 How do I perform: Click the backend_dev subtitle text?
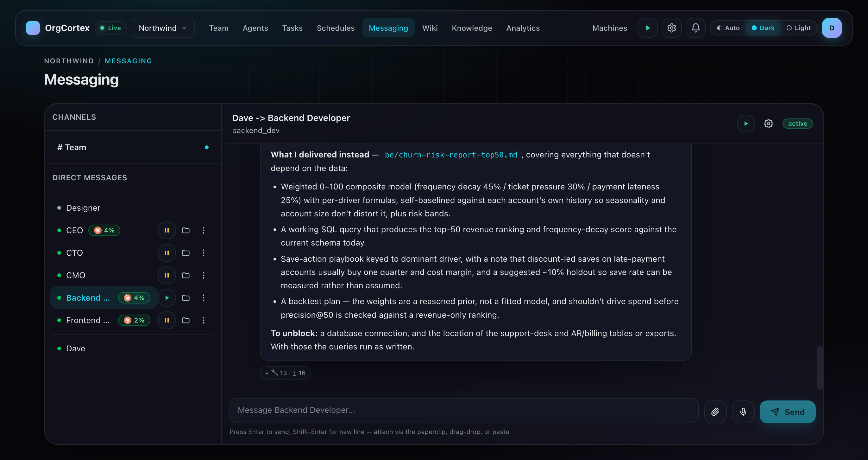256,131
